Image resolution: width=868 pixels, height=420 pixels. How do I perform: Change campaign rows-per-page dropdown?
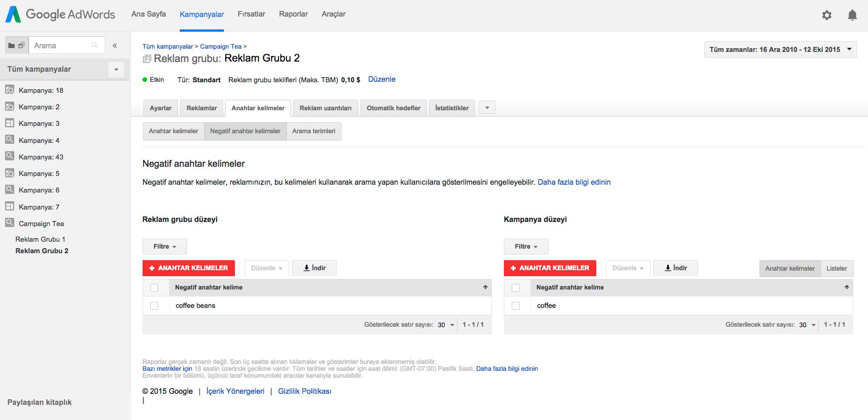pyautogui.click(x=807, y=325)
